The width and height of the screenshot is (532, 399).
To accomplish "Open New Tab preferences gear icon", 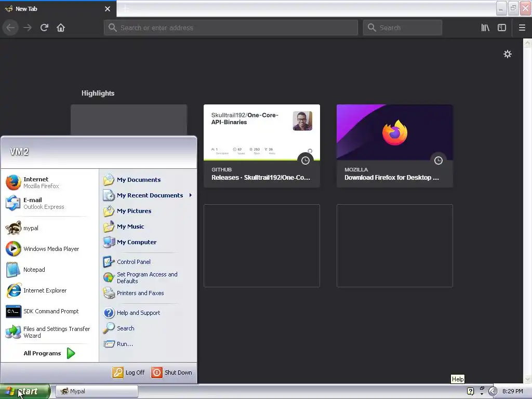I will click(508, 54).
